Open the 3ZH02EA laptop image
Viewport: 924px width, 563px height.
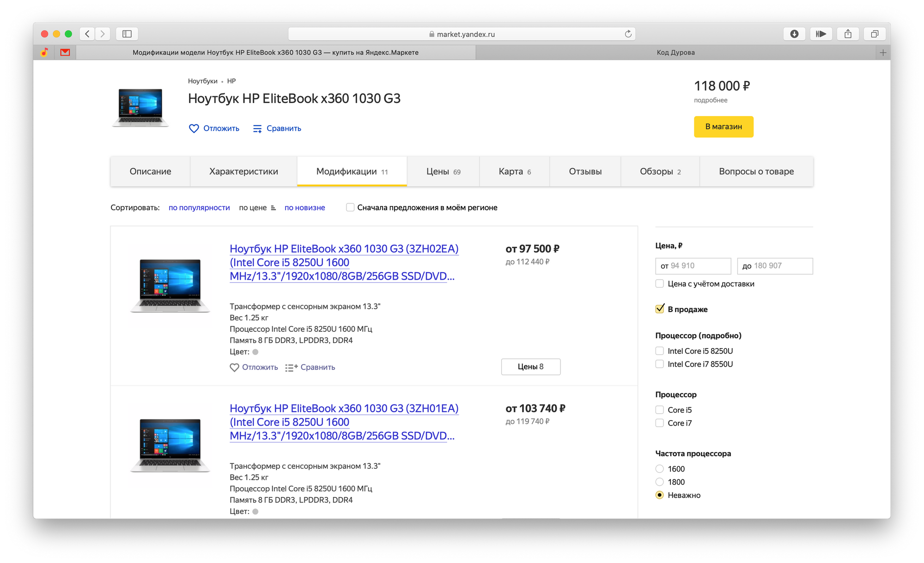tap(170, 286)
